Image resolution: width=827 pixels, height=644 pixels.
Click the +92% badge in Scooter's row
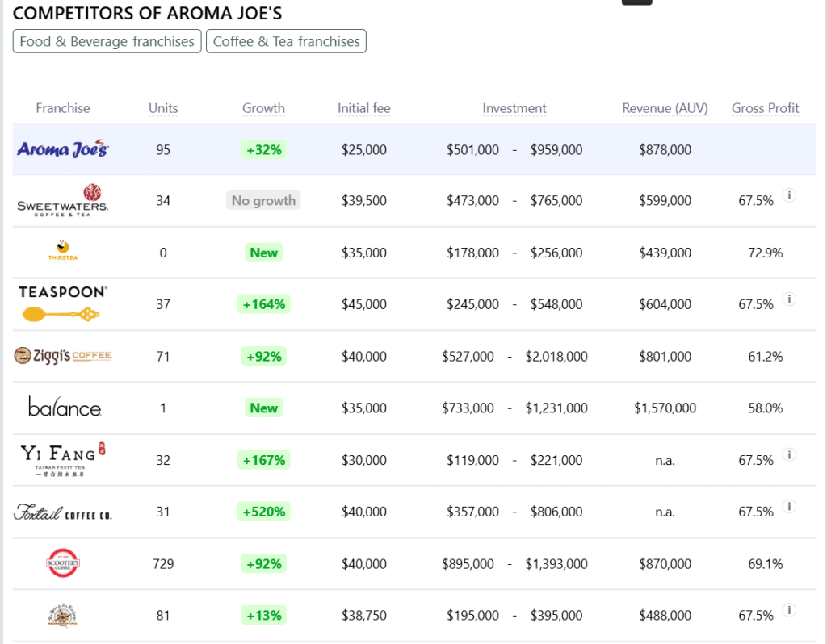(x=264, y=564)
